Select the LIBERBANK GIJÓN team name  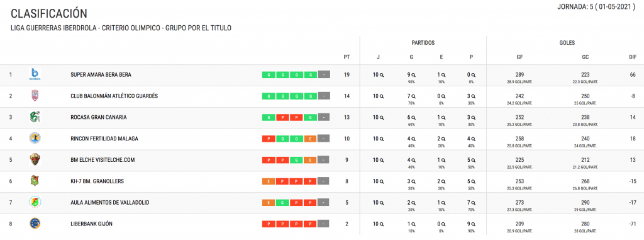(92, 224)
